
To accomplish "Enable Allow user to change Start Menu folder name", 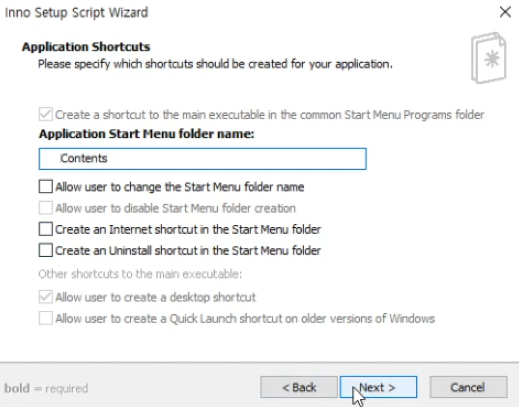I will tap(46, 187).
